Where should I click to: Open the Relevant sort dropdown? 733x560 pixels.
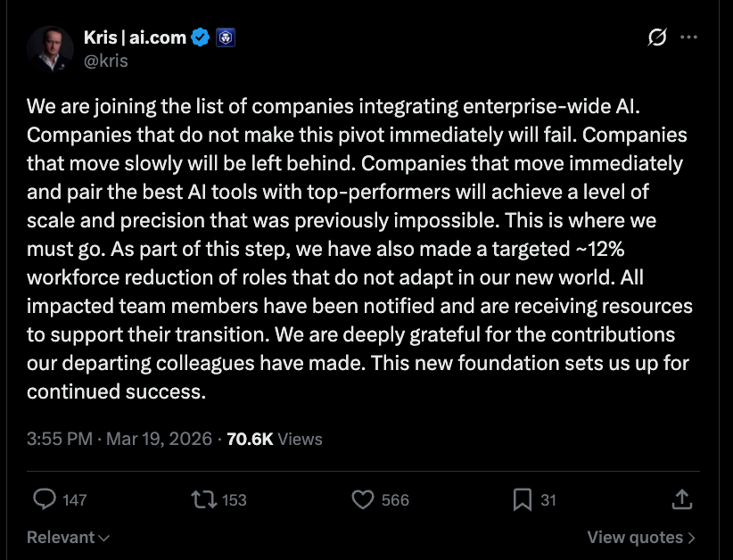point(69,537)
